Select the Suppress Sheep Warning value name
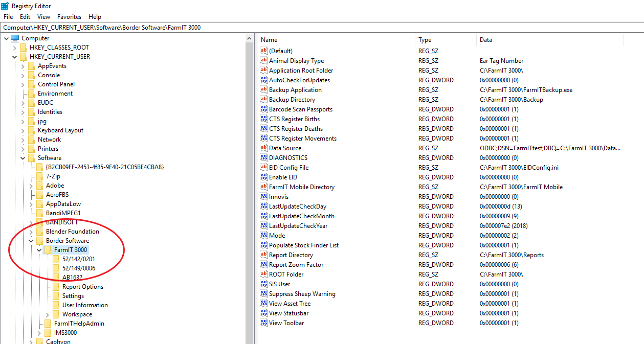644x344 pixels. [302, 294]
